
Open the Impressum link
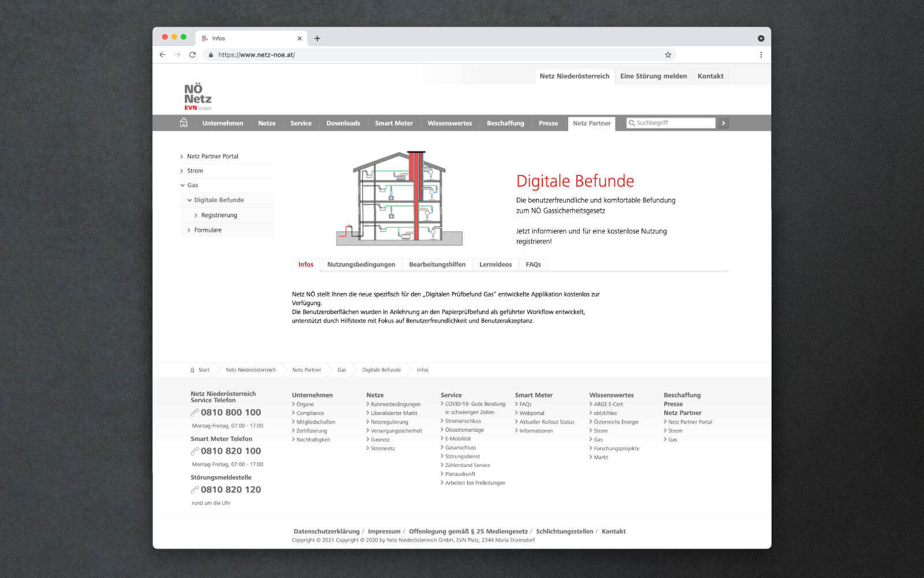point(384,531)
